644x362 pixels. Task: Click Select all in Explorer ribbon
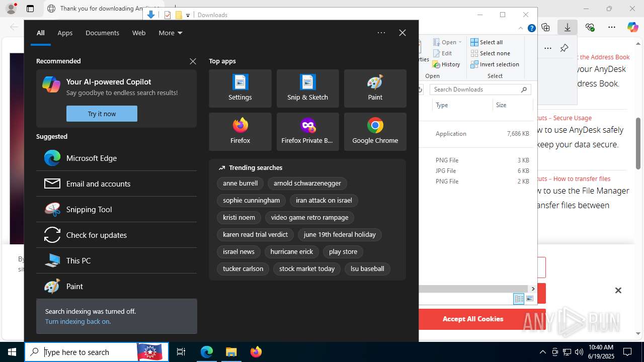pos(487,42)
